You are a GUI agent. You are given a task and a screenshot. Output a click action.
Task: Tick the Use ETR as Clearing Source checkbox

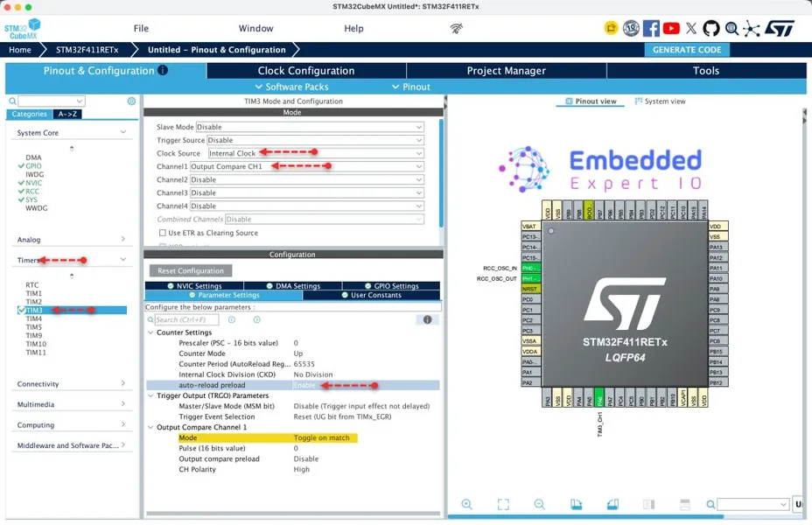click(163, 233)
